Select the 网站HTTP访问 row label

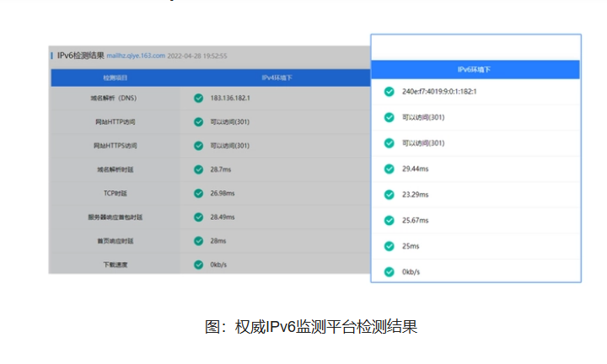pos(115,122)
